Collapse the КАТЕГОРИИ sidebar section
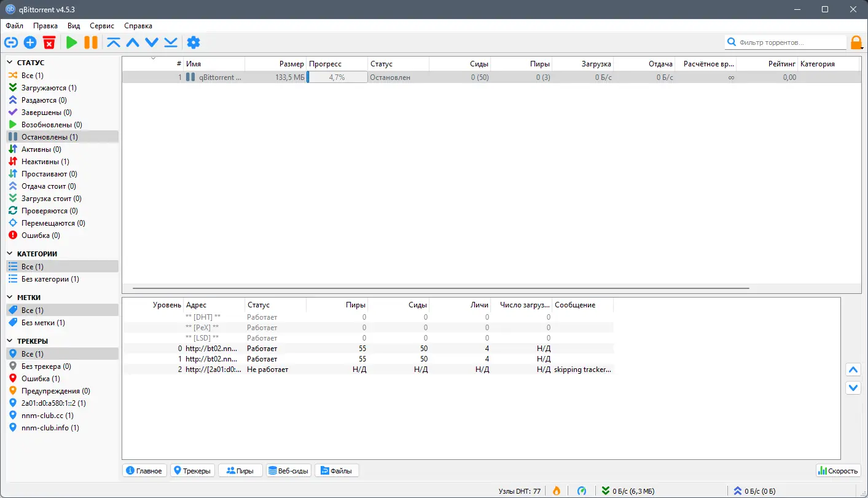 [10, 254]
